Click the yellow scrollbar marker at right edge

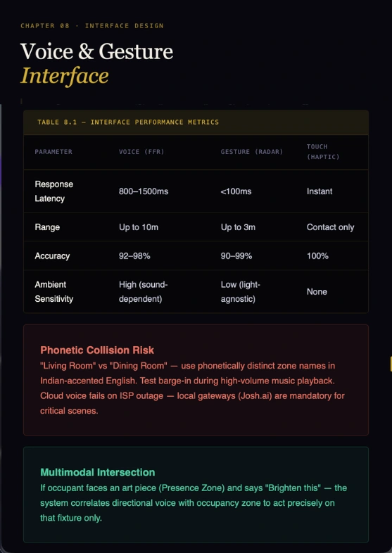click(391, 364)
